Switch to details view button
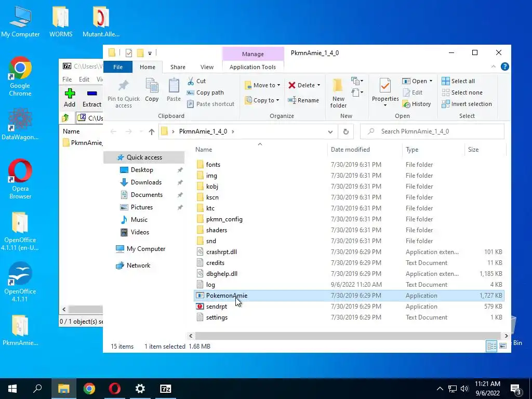532x399 pixels. 491,346
